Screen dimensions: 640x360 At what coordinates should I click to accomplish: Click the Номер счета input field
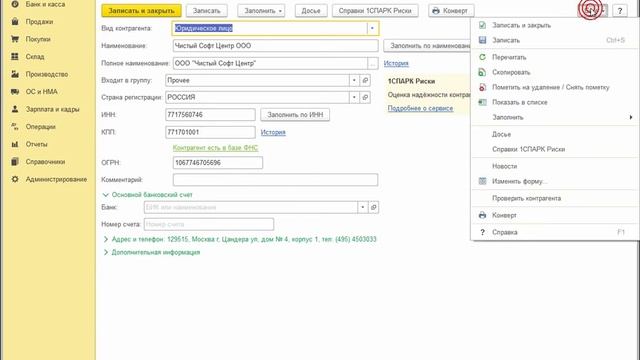pos(209,224)
